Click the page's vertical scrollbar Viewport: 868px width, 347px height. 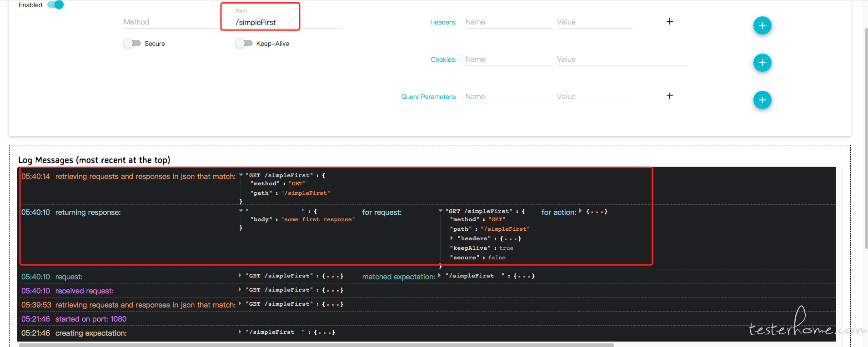(x=866, y=139)
